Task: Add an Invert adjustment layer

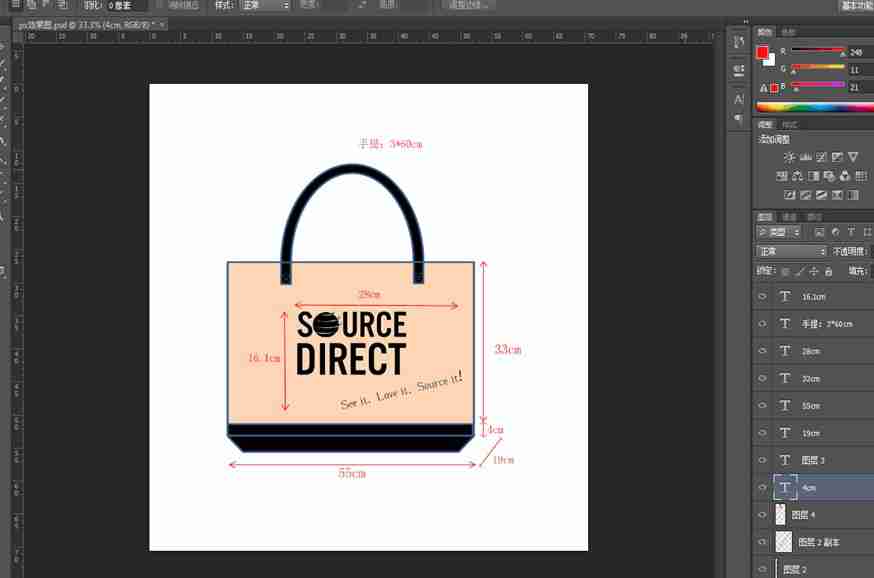Action: [790, 195]
